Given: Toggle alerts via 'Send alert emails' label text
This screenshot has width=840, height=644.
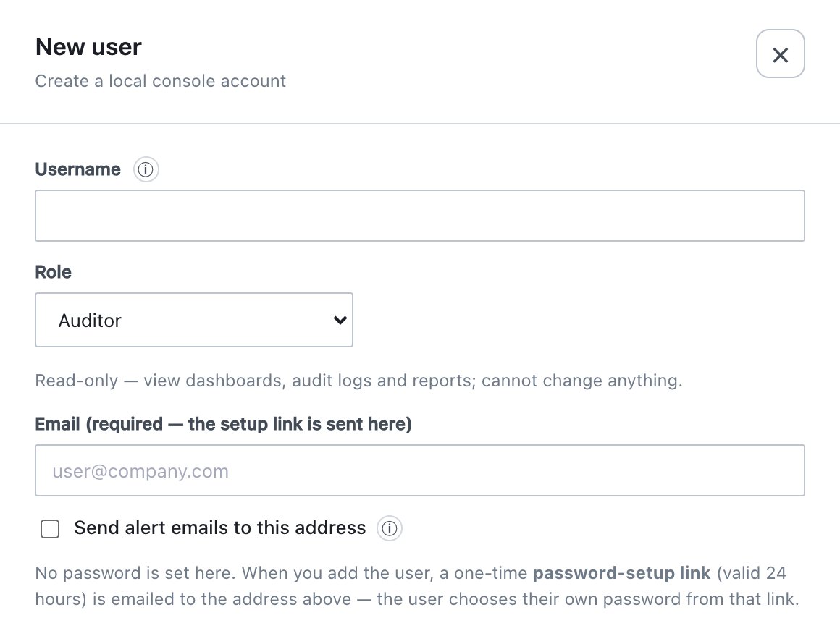Looking at the screenshot, I should [220, 528].
